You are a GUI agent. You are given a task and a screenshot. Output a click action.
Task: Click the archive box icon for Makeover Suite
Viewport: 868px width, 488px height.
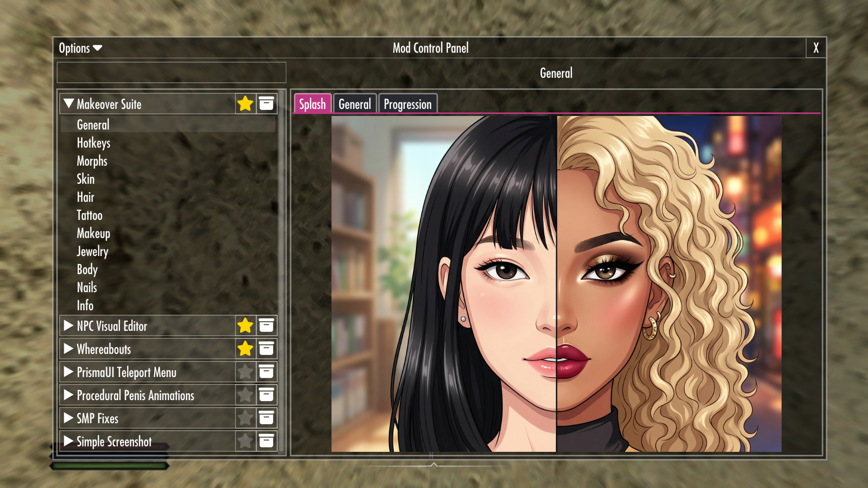(x=266, y=104)
